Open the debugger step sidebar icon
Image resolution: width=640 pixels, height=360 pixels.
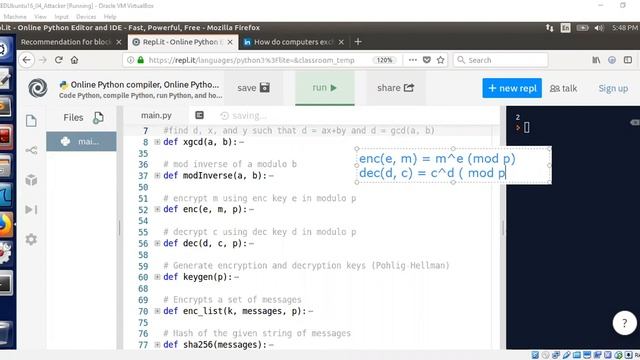point(31,209)
